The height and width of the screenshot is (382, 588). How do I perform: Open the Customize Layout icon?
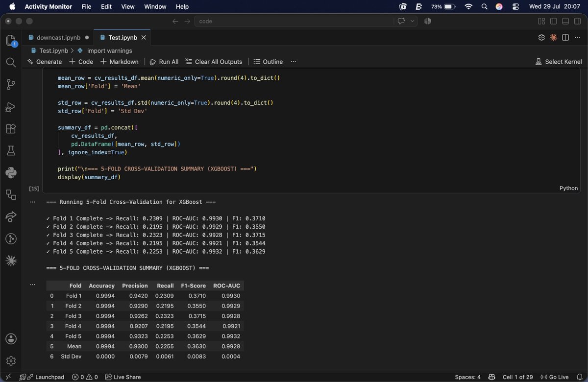tap(541, 21)
